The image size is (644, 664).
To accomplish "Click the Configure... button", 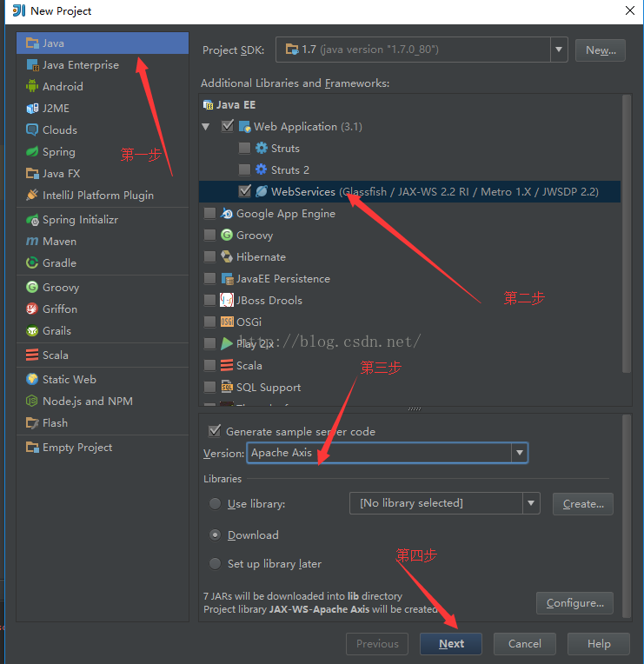I will [x=574, y=602].
